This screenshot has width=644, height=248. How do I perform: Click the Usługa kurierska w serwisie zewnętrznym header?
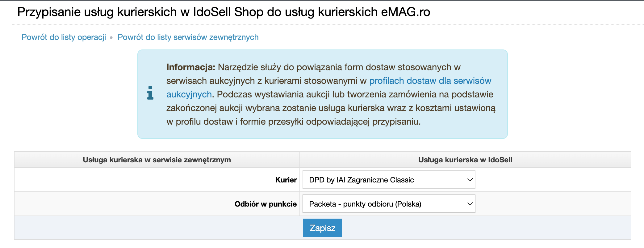(x=157, y=160)
